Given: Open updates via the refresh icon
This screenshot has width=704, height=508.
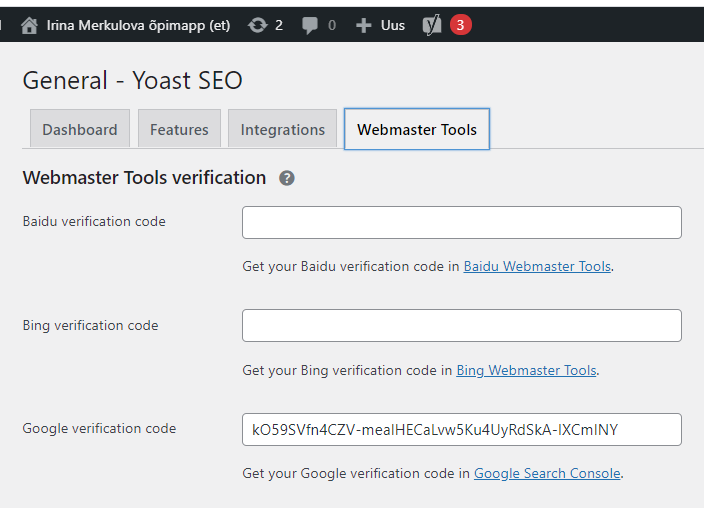Looking at the screenshot, I should pos(258,25).
